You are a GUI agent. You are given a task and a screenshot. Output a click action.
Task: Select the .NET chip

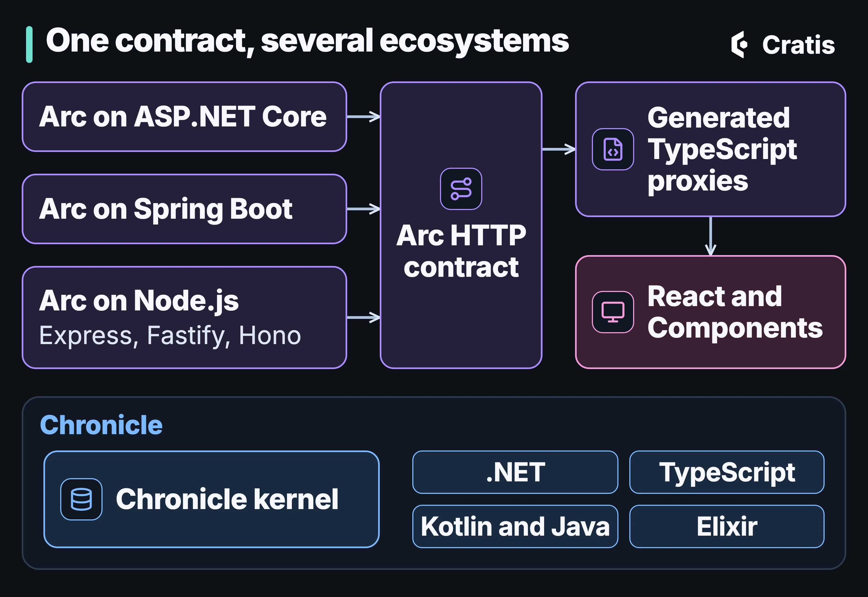(x=515, y=472)
